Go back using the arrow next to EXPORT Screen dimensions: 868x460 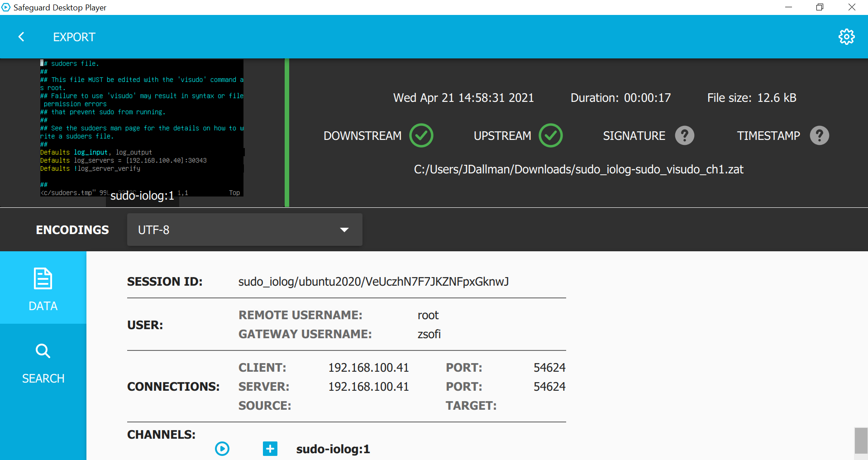coord(21,37)
